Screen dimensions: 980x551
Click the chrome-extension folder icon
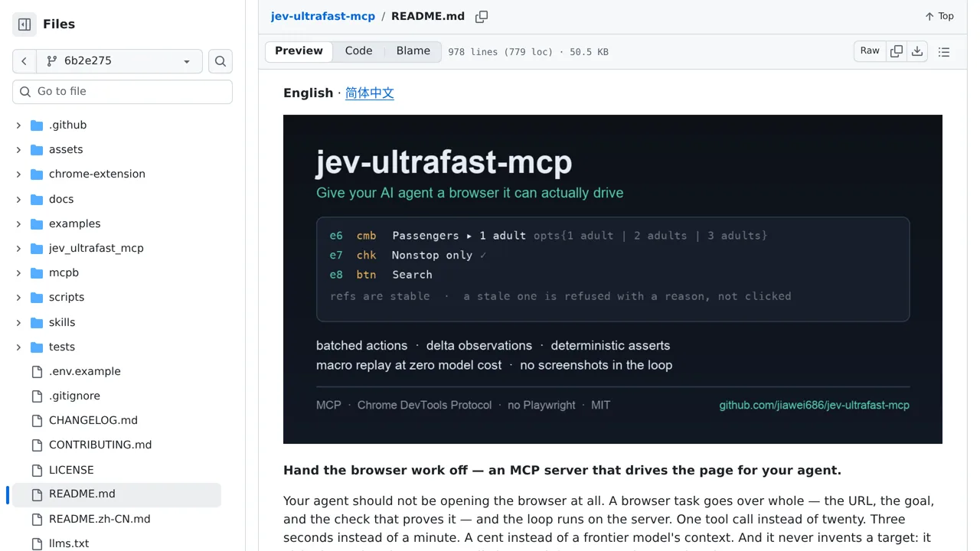(x=37, y=174)
